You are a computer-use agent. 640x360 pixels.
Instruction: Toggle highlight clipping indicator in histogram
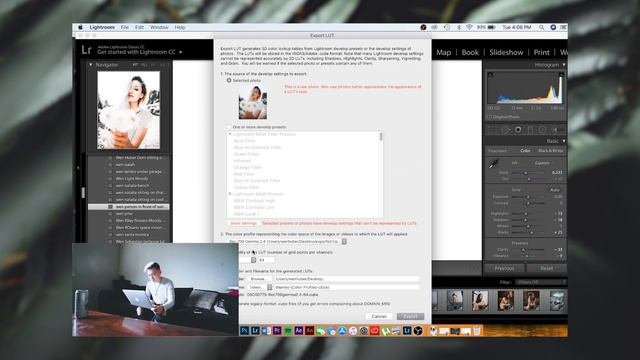pyautogui.click(x=562, y=74)
